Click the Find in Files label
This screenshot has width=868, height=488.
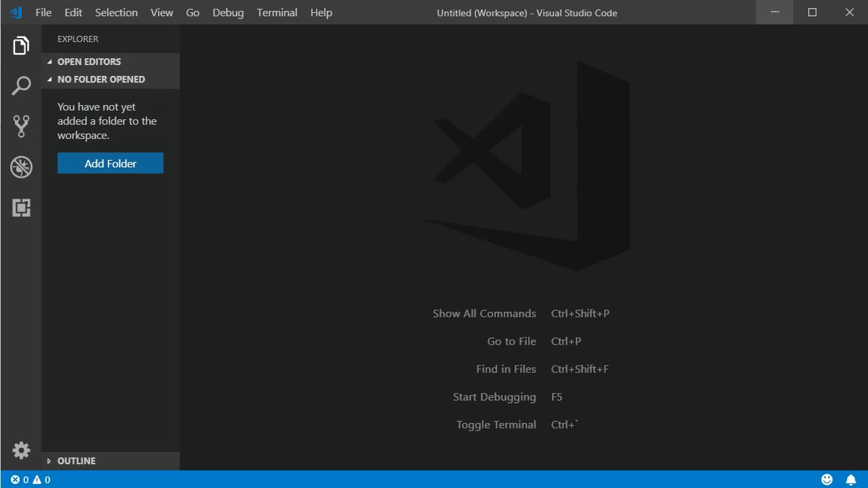point(506,369)
